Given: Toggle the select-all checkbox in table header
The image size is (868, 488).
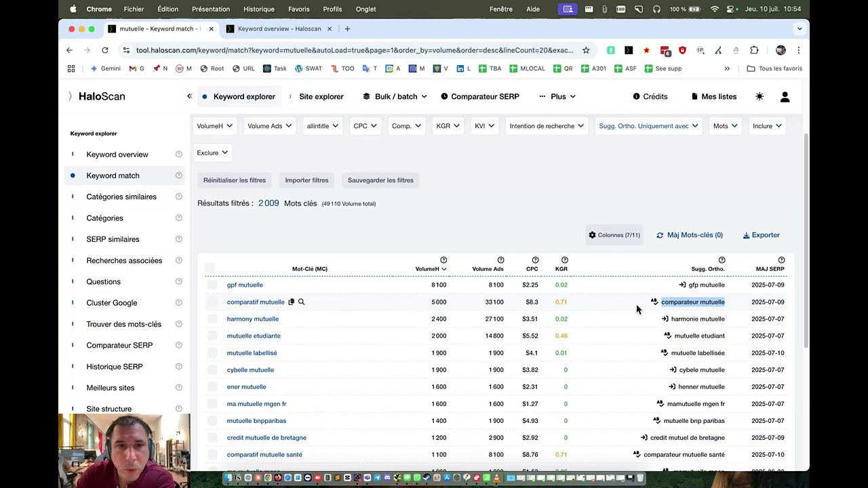Looking at the screenshot, I should point(210,268).
